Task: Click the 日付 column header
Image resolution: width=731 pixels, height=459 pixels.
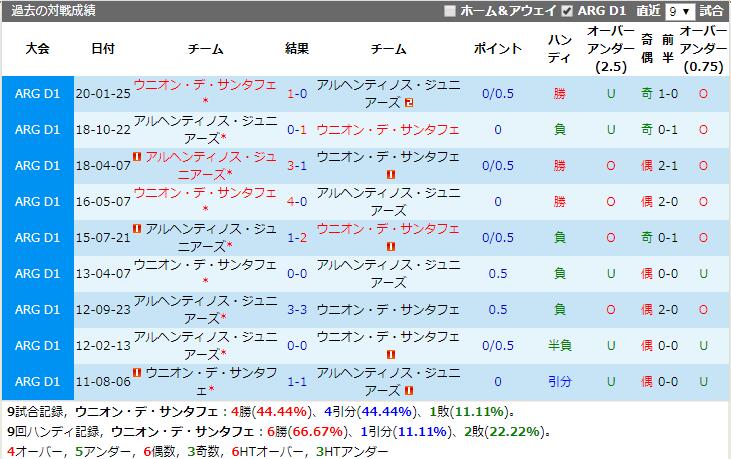Action: coord(103,48)
